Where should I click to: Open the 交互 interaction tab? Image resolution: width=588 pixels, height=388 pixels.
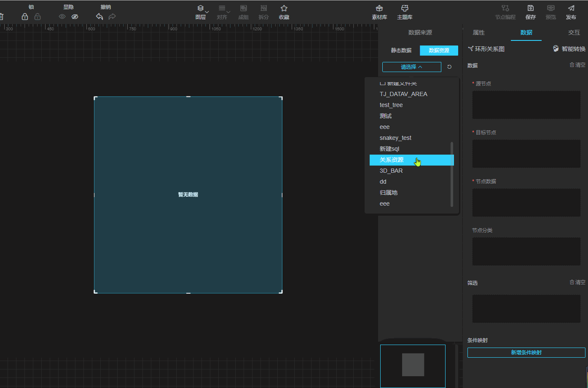pyautogui.click(x=574, y=32)
